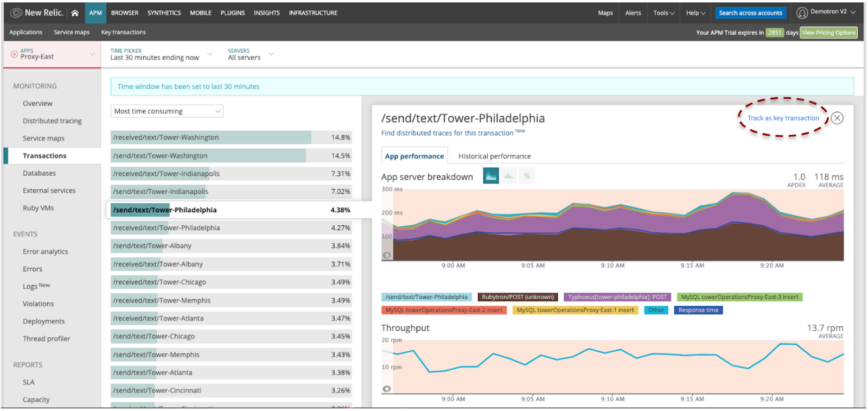
Task: Open Thread profiler in the sidebar
Action: [x=46, y=339]
